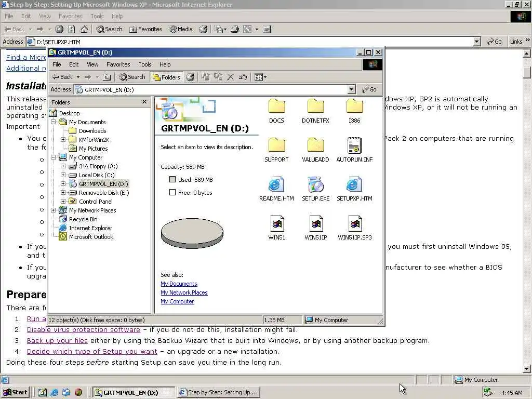532x399 pixels.
Task: Open the File menu in GRTMPVOL_EN window
Action: pos(57,64)
